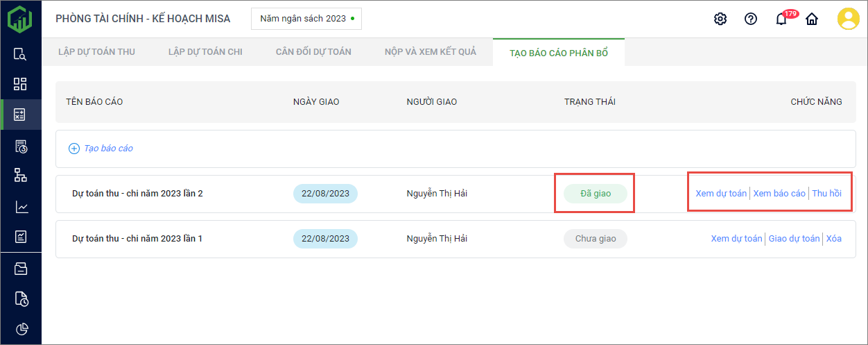Screen dimensions: 868x345
Task: Click Xóa for the lần 1 report
Action: (834, 239)
